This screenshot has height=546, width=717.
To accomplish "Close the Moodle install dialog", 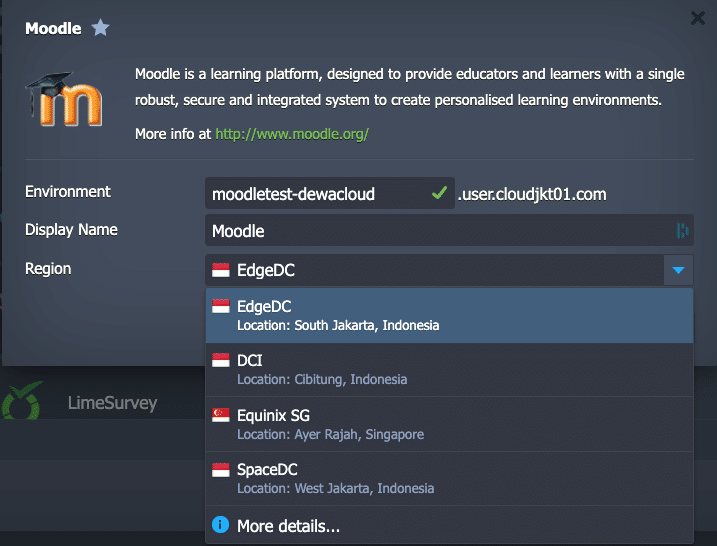I will [698, 17].
